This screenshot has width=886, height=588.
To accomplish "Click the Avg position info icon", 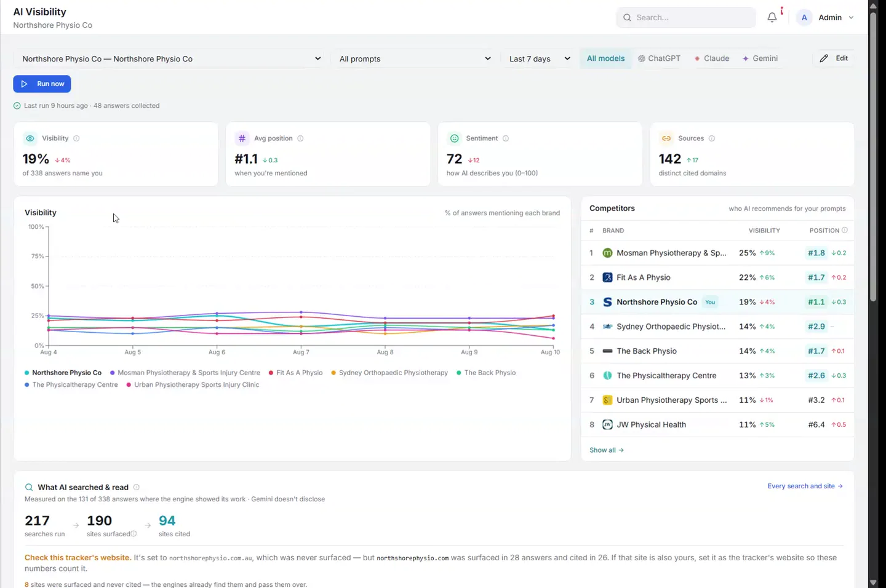I will pyautogui.click(x=300, y=138).
